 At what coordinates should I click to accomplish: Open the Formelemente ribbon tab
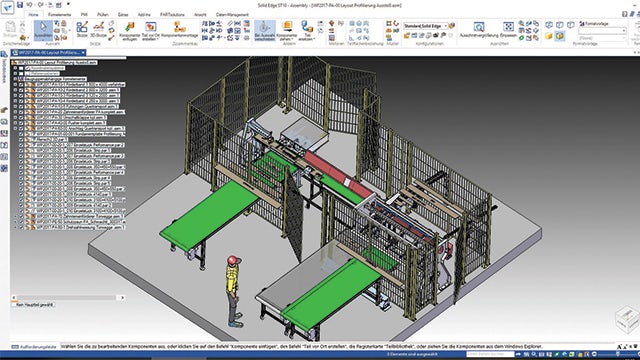pyautogui.click(x=60, y=14)
